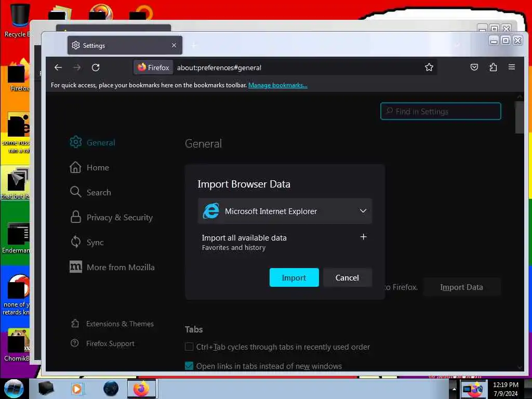This screenshot has height=399, width=532.
Task: Open the Microsoft Internet Explorer browser dropdown
Action: [285, 211]
